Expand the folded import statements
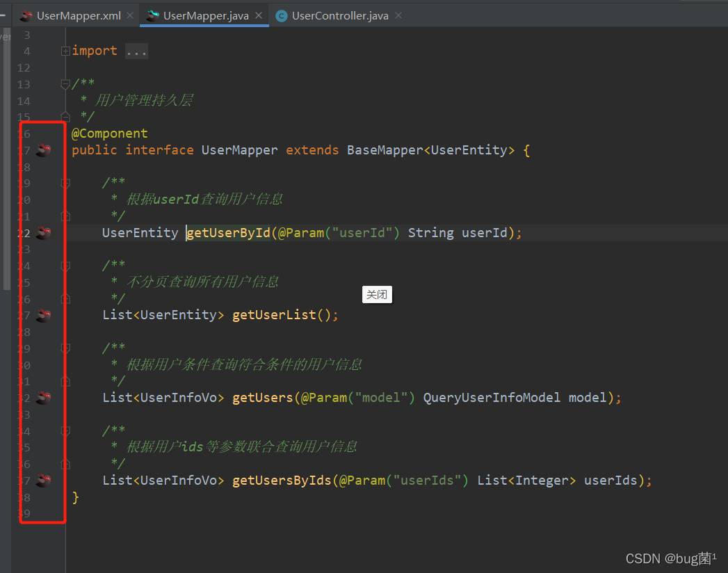Viewport: 728px width, 573px height. pos(65,49)
